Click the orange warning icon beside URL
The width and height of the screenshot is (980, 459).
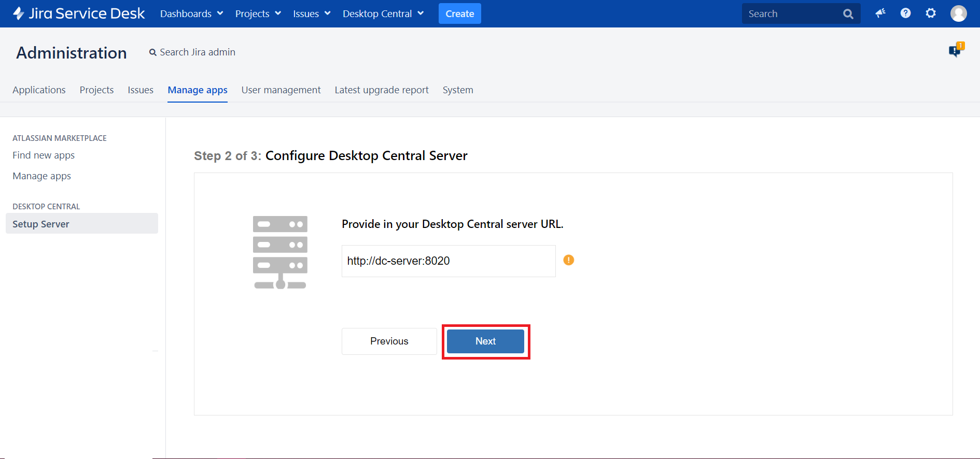(x=569, y=260)
